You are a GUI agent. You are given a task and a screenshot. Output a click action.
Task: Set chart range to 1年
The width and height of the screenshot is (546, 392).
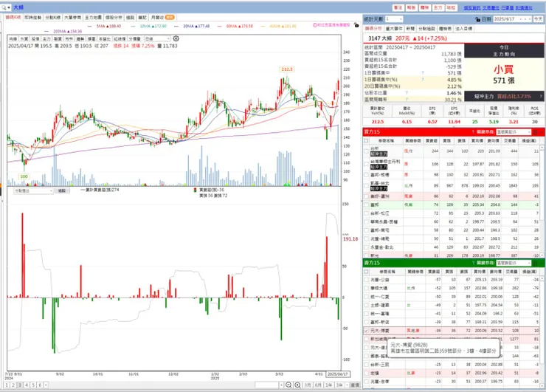(328, 385)
